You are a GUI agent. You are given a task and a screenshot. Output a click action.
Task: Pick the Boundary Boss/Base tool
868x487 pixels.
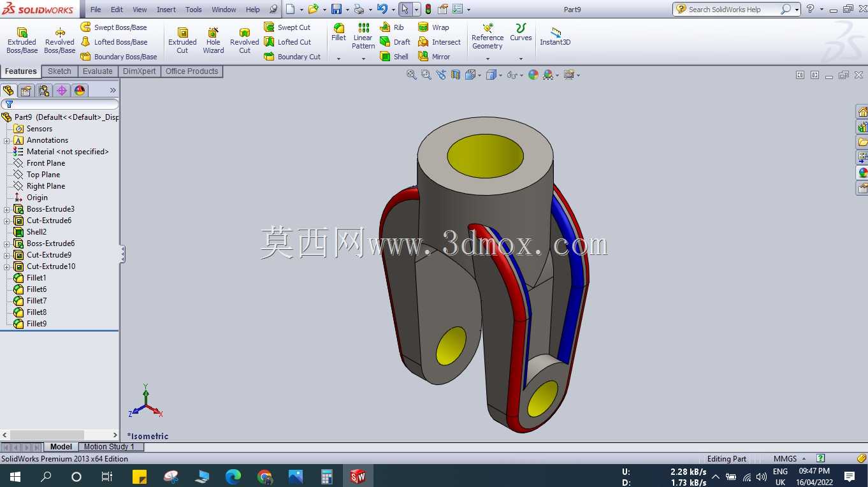pos(119,57)
